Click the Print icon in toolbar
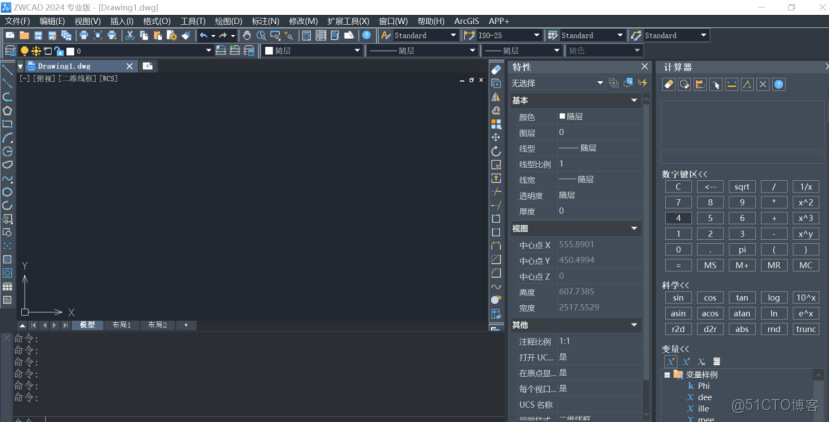Screen dimensions: 830x423 point(84,35)
